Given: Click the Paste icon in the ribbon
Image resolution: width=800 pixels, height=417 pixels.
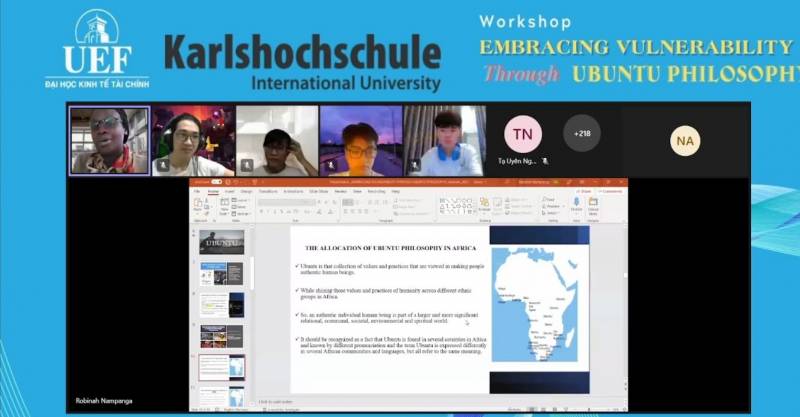Looking at the screenshot, I should 198,205.
